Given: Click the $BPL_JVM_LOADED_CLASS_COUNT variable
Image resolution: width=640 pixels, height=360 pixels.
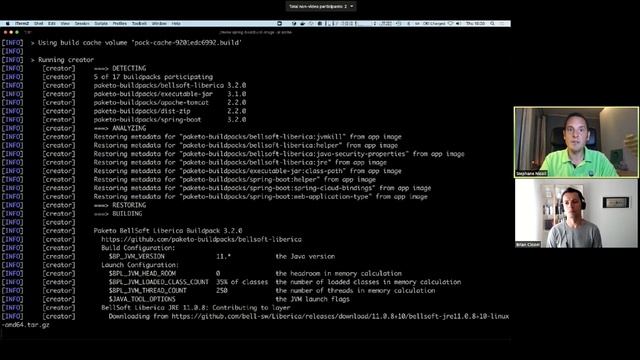Looking at the screenshot, I should click(158, 282).
